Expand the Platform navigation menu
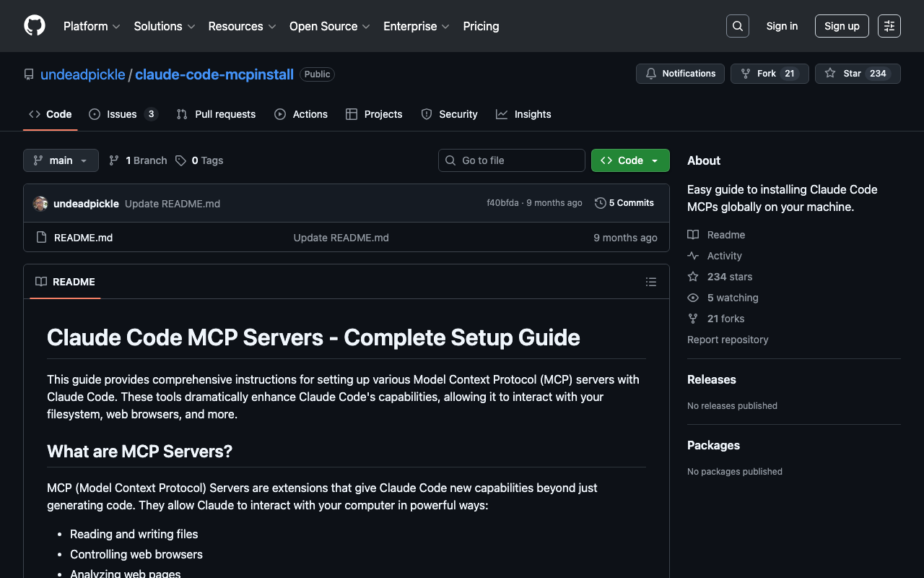924x578 pixels. (92, 26)
